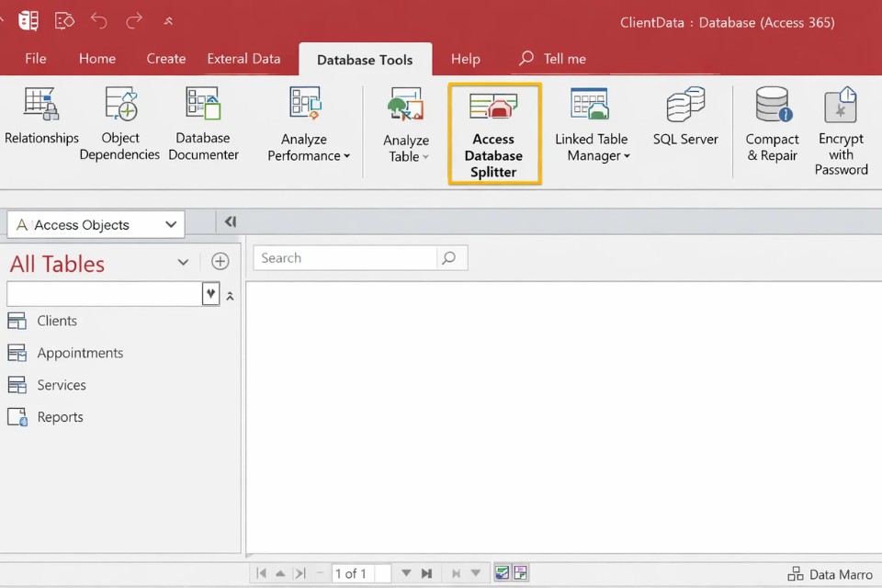The width and height of the screenshot is (882, 588).
Task: Run the Access Database Splitter
Action: click(494, 134)
